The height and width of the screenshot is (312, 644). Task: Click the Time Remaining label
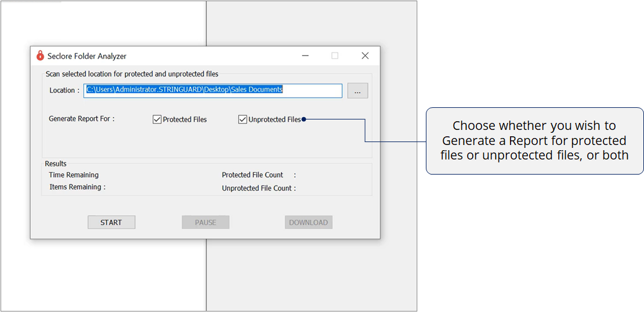click(x=74, y=175)
